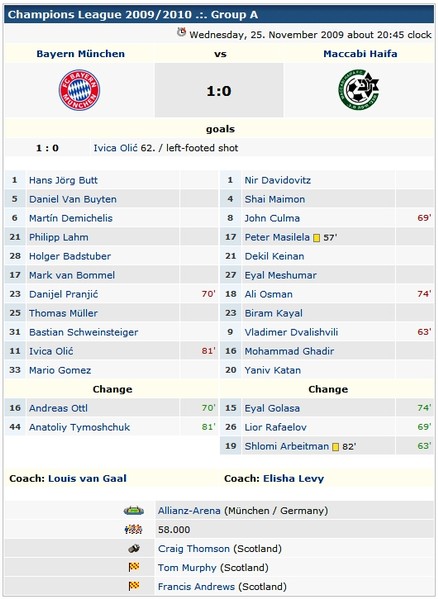The height and width of the screenshot is (599, 438).
Task: Open the Allianz-Arena stadium link
Action: (x=189, y=511)
